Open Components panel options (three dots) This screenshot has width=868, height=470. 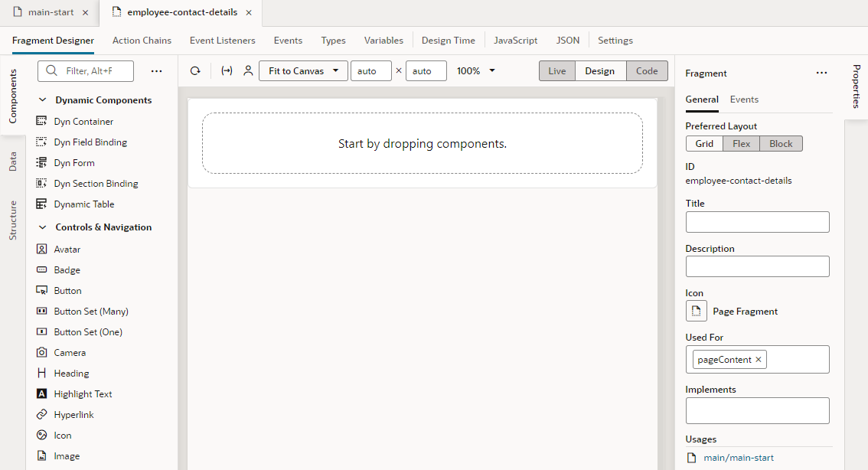coord(157,71)
